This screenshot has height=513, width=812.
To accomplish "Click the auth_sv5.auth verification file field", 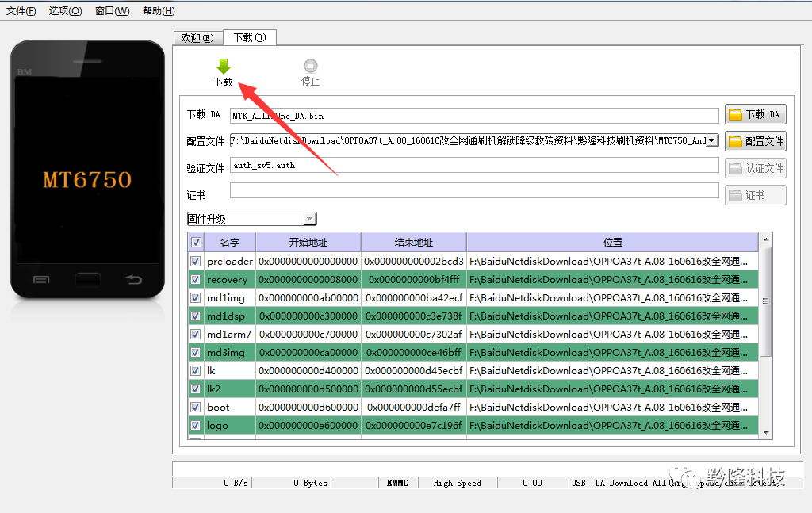I will click(x=474, y=165).
